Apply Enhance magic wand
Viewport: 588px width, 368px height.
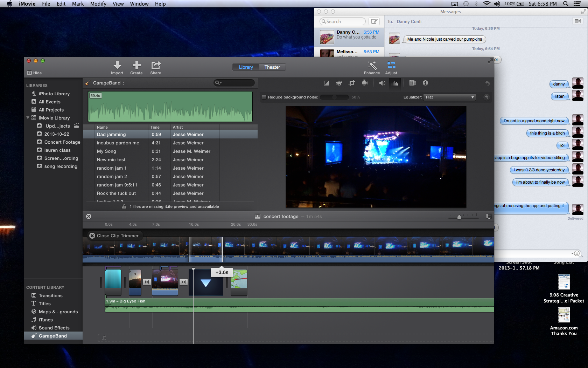[372, 65]
